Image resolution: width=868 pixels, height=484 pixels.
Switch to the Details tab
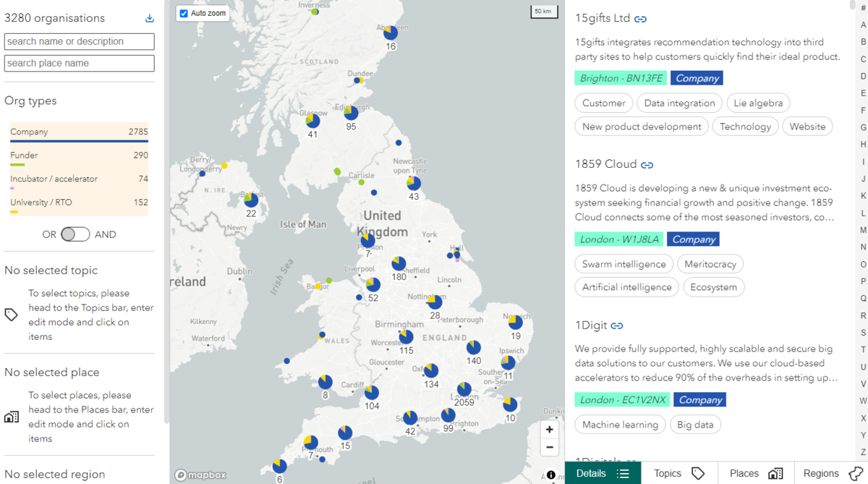[603, 473]
